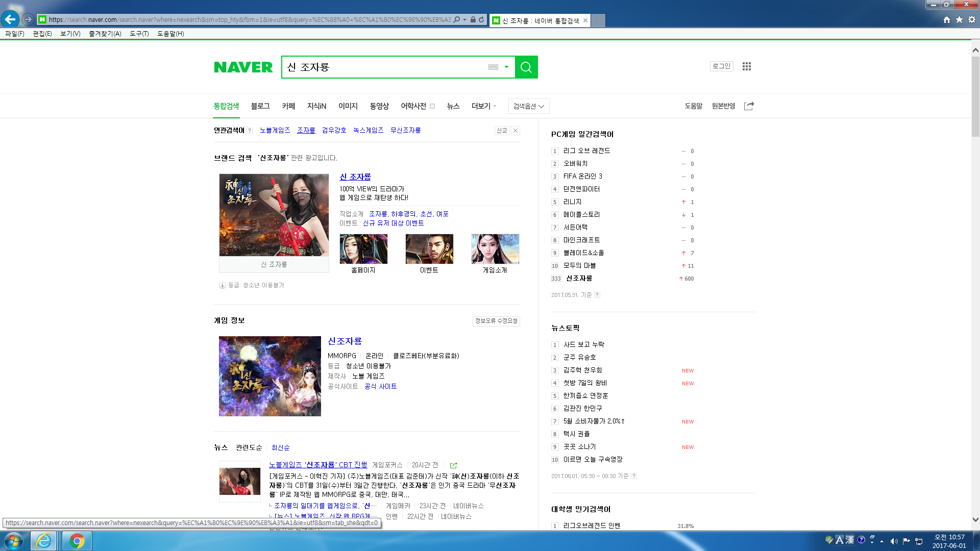The height and width of the screenshot is (551, 980).
Task: Open the 공식 사이트 link
Action: [381, 386]
